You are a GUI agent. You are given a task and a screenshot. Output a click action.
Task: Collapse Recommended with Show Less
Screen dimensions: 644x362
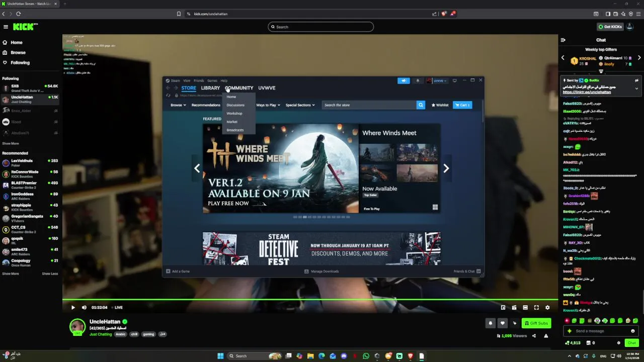click(50, 274)
